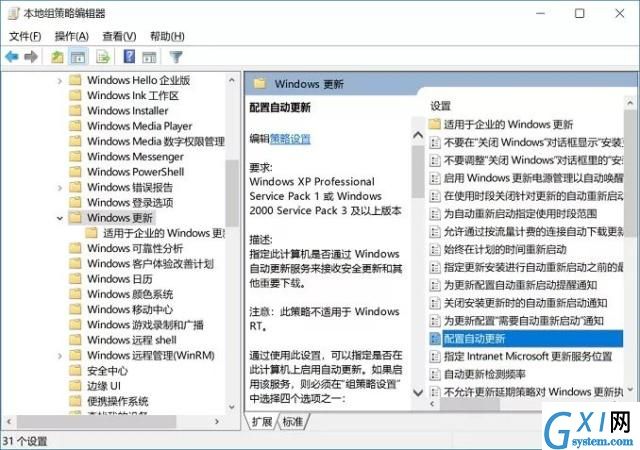Viewport: 640px width, 450px height.
Task: Select Windows 移动中心 in the tree
Action: coord(130,309)
